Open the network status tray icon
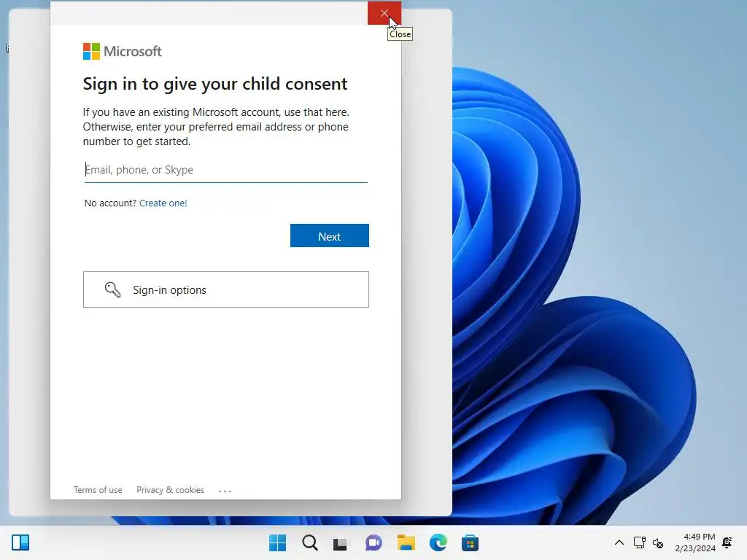The image size is (747, 560). 639,542
